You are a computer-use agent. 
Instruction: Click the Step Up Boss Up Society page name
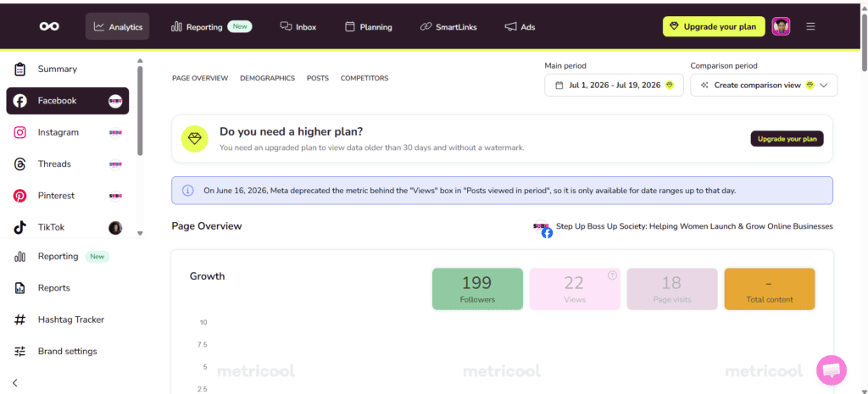(x=694, y=226)
